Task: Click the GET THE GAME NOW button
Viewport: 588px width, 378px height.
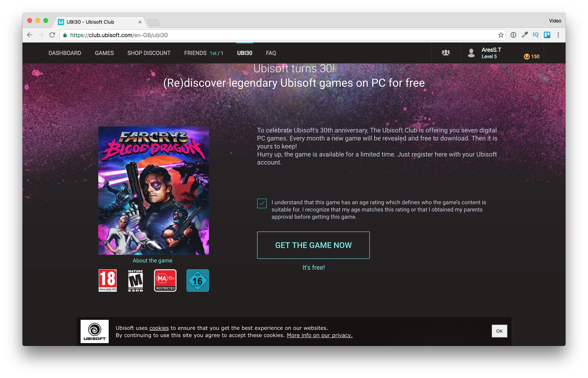Action: [x=313, y=245]
